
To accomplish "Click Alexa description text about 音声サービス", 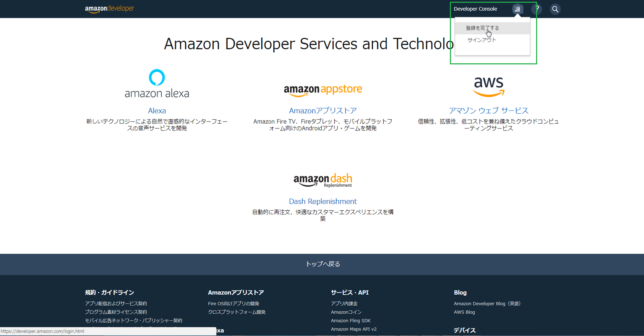I will pos(157,125).
